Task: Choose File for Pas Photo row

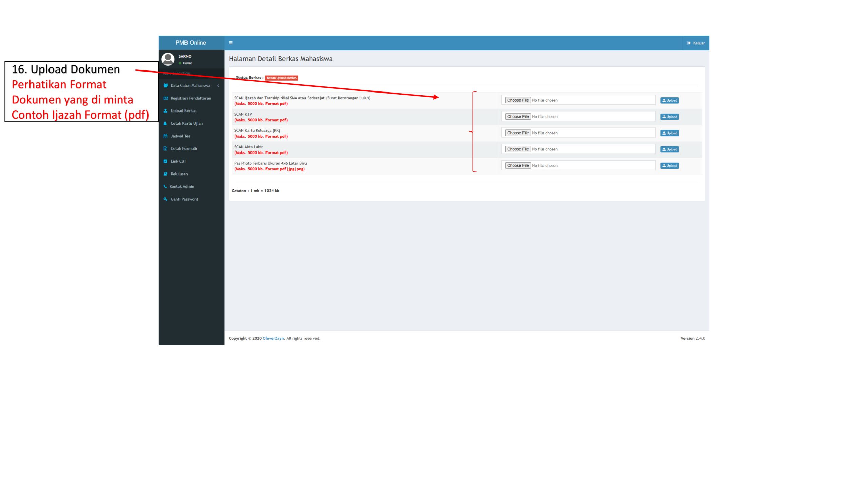Action: [x=517, y=166]
